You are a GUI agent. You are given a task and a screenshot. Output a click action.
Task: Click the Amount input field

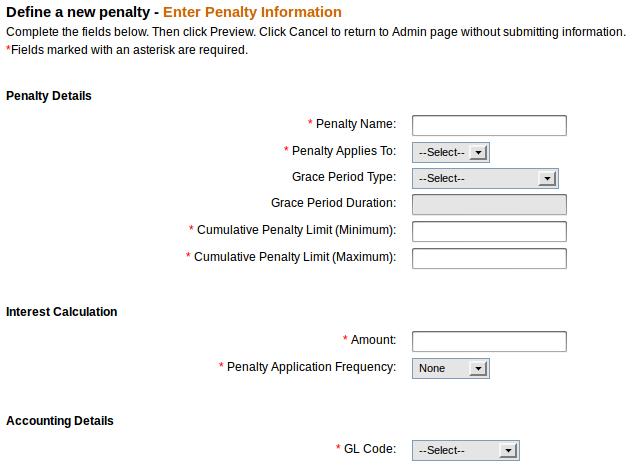pyautogui.click(x=489, y=341)
